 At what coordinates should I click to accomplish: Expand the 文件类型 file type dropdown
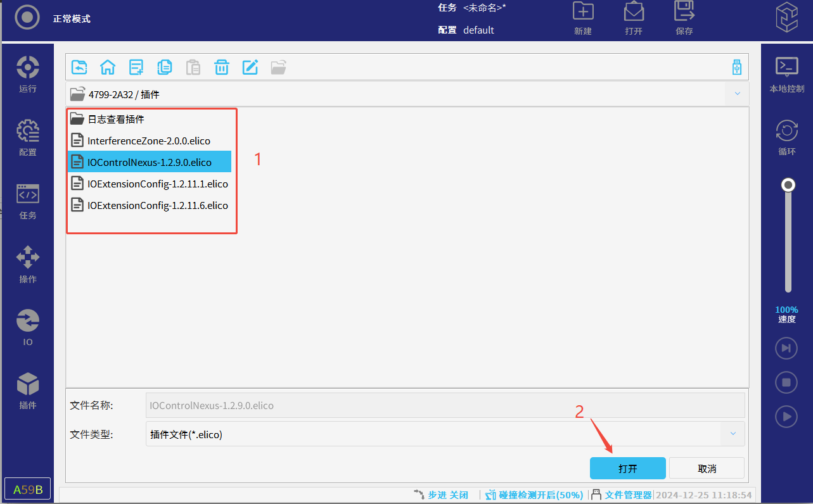[733, 434]
